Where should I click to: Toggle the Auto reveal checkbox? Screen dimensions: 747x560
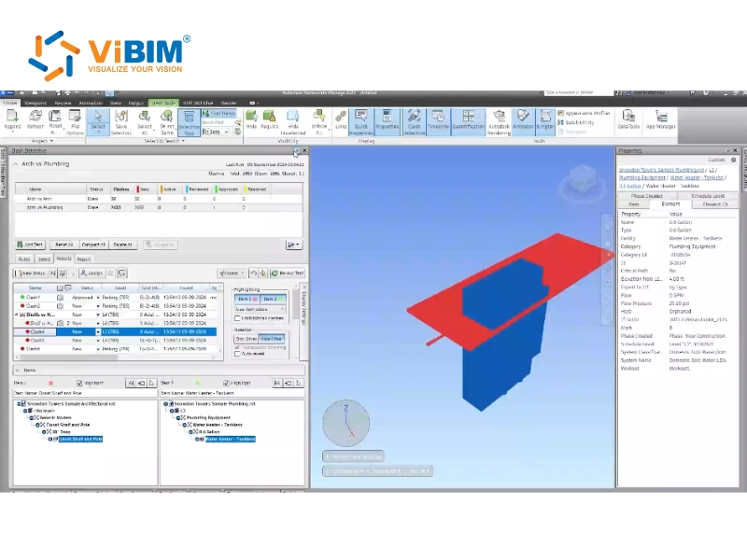tap(237, 354)
